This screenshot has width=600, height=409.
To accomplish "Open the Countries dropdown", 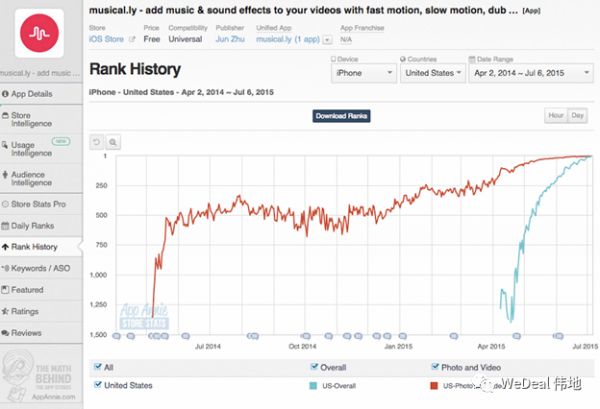I will coord(432,73).
